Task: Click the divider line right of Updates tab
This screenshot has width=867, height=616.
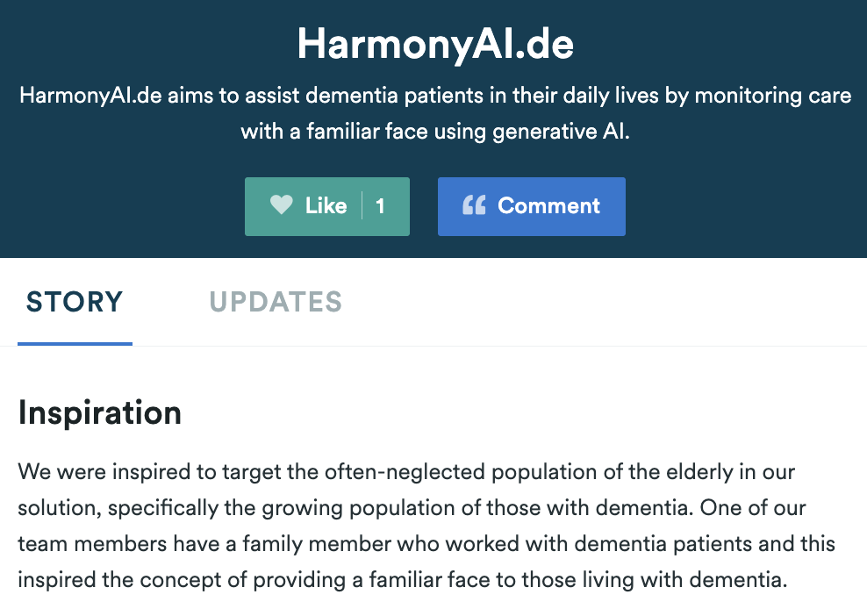Action: [608, 346]
